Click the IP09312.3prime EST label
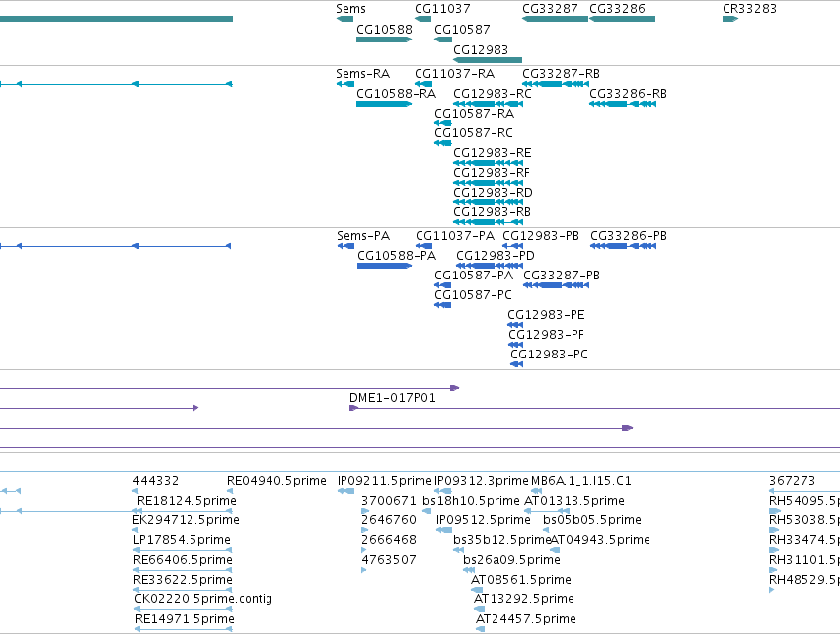This screenshot has height=634, width=840. click(482, 481)
